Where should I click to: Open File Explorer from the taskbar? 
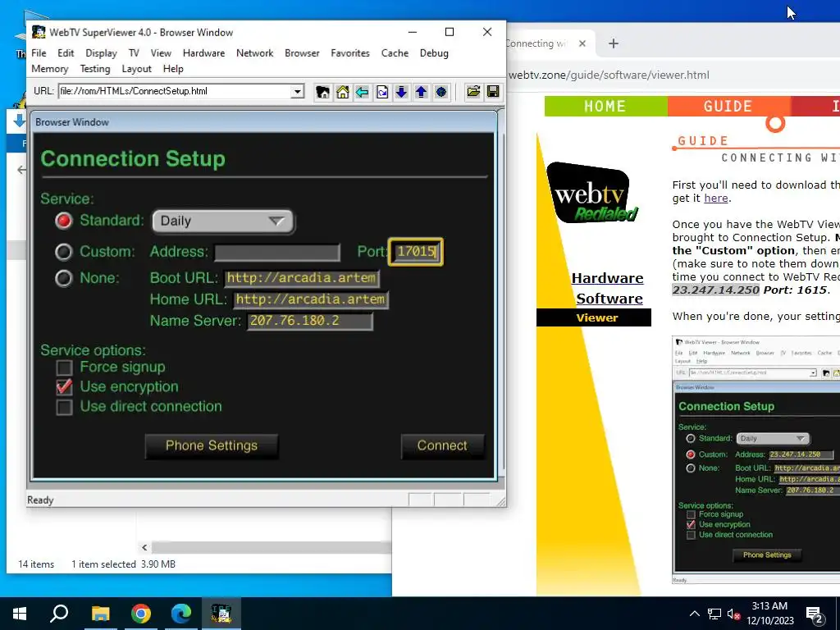pyautogui.click(x=100, y=614)
